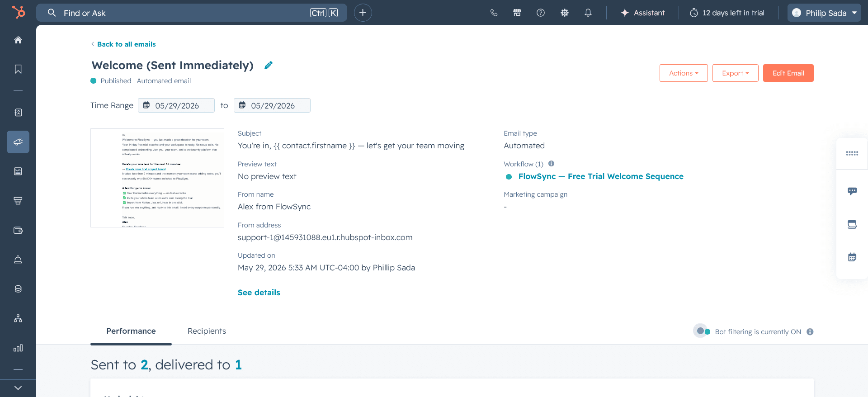
Task: Open the CRM contacts sidebar icon
Action: [x=18, y=112]
